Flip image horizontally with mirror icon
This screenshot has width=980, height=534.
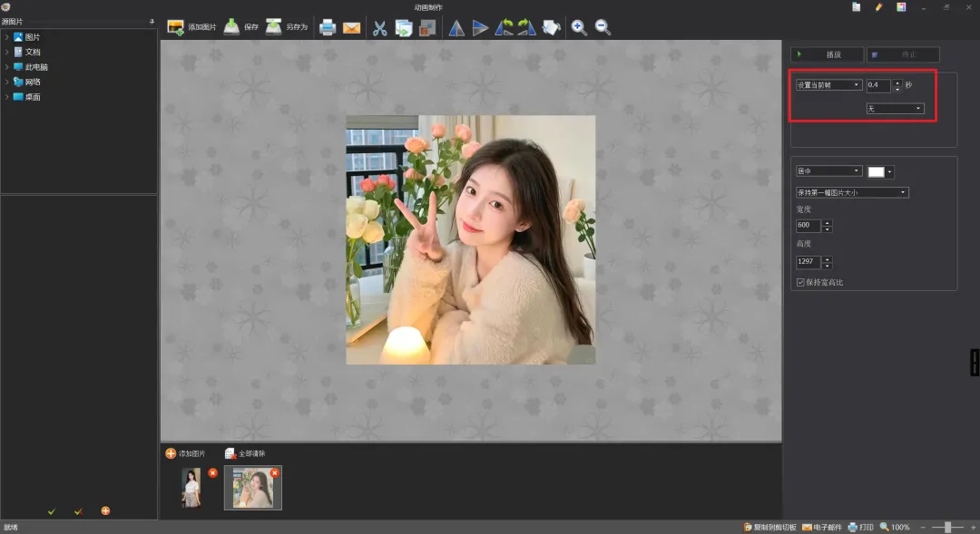coord(456,28)
